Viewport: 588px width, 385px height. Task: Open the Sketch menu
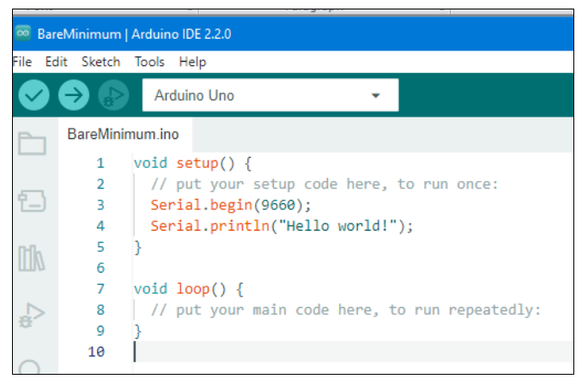click(x=101, y=62)
